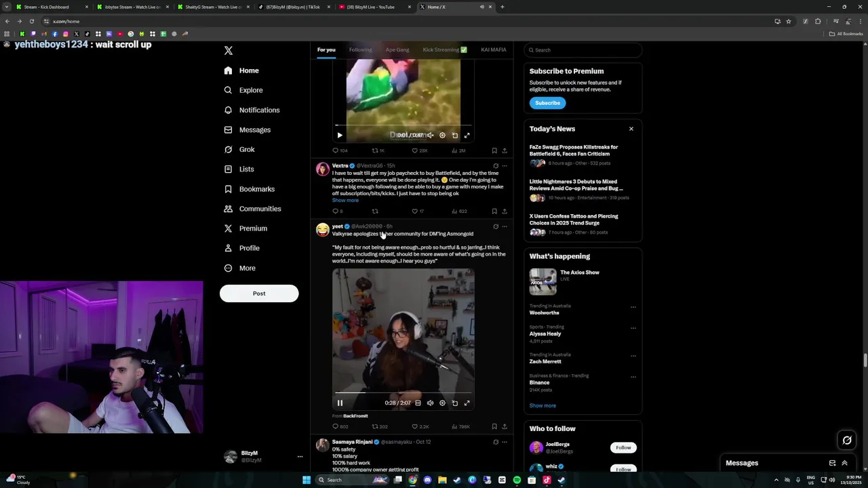Viewport: 868px width, 488px height.
Task: Open Lists in the sidebar
Action: click(239, 169)
